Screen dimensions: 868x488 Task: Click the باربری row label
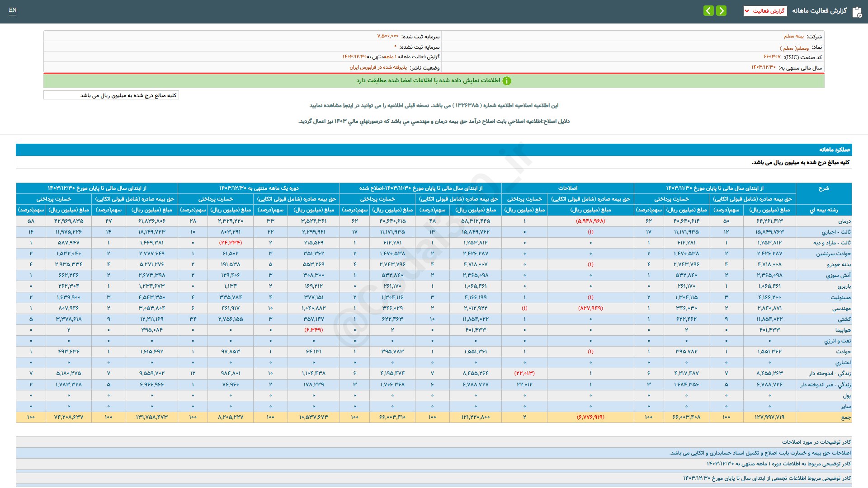[844, 286]
